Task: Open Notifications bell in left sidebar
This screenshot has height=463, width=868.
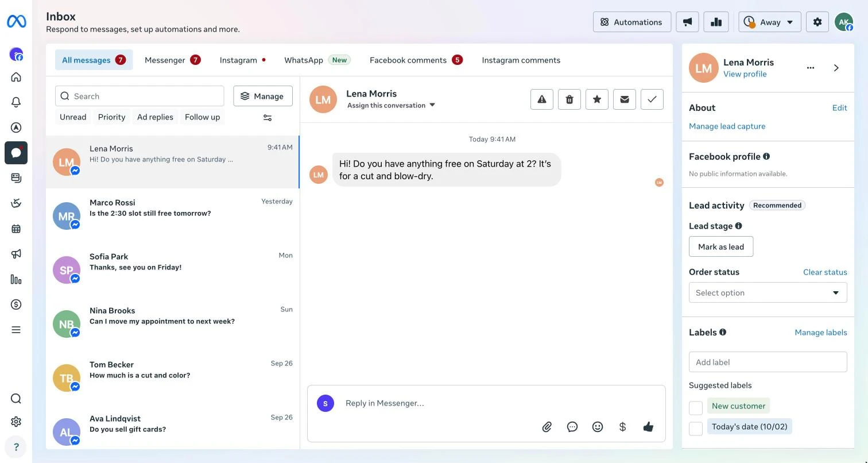Action: click(16, 102)
